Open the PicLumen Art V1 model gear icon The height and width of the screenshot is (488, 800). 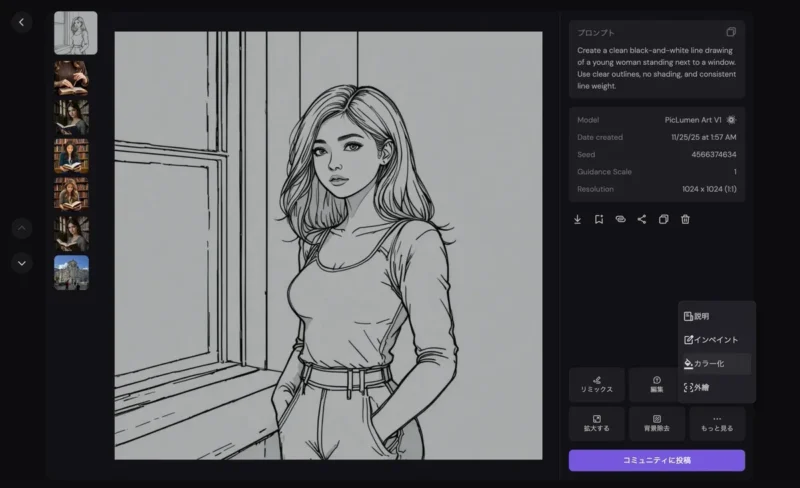point(731,120)
